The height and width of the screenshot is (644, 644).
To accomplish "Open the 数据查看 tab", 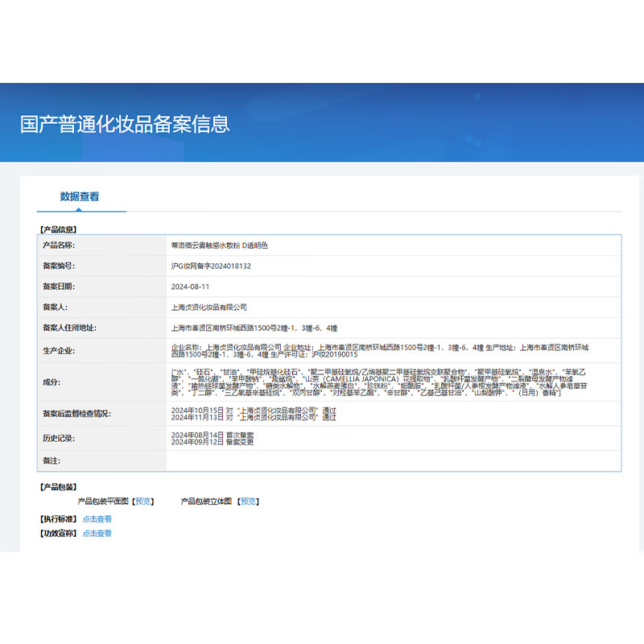I will pos(80,196).
